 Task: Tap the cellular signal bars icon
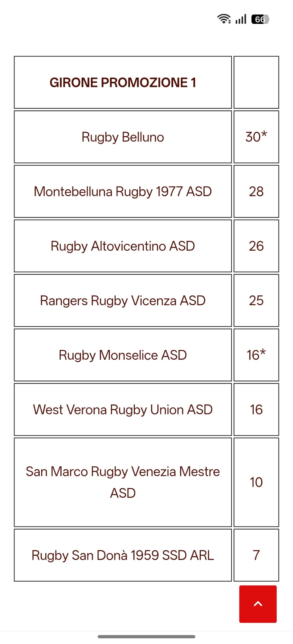(241, 19)
